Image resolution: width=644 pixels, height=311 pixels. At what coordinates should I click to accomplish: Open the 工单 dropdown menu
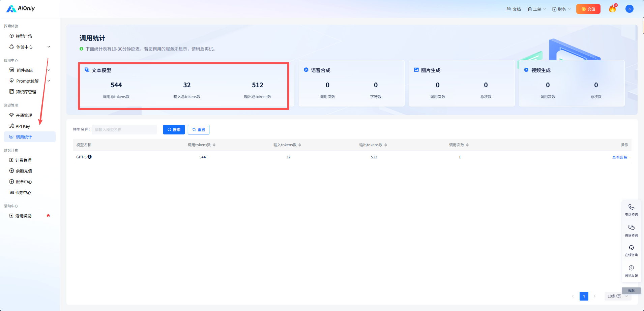coord(536,9)
